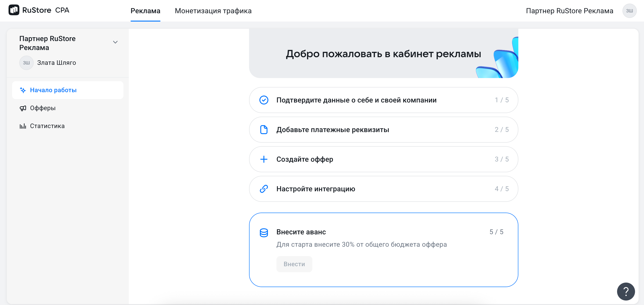This screenshot has width=644, height=305.
Task: Click the Злата Шляго avatar in sidebar
Action: (x=26, y=63)
